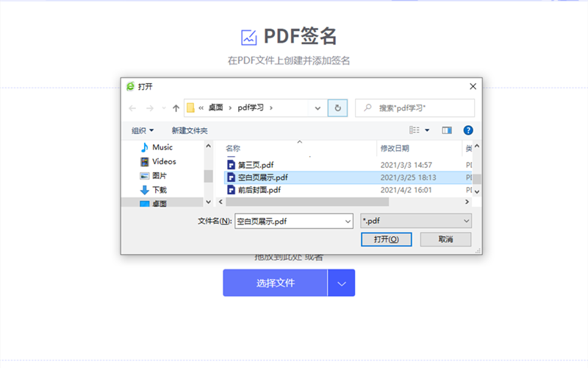Toggle the preview pane icon
The width and height of the screenshot is (588, 368).
446,130
